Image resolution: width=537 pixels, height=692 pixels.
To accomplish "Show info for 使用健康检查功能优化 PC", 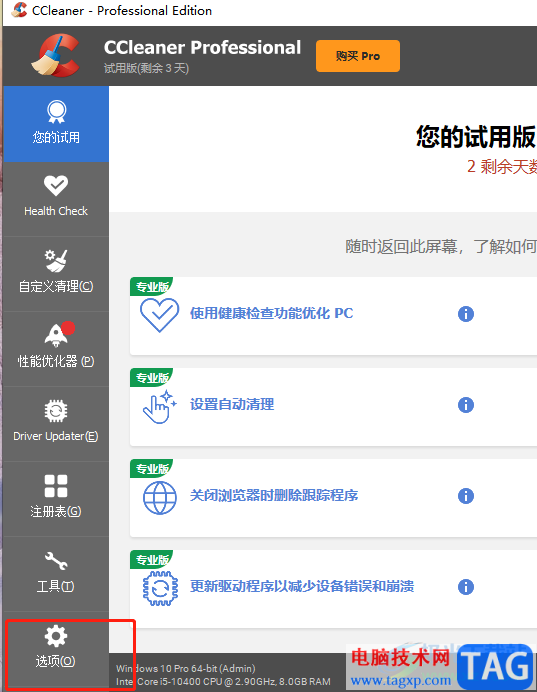I will 466,314.
